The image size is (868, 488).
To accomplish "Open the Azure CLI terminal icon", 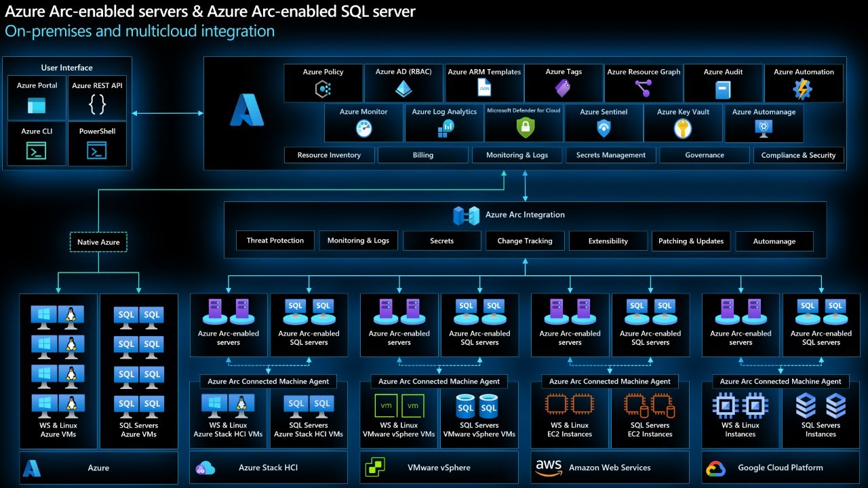I will (37, 151).
